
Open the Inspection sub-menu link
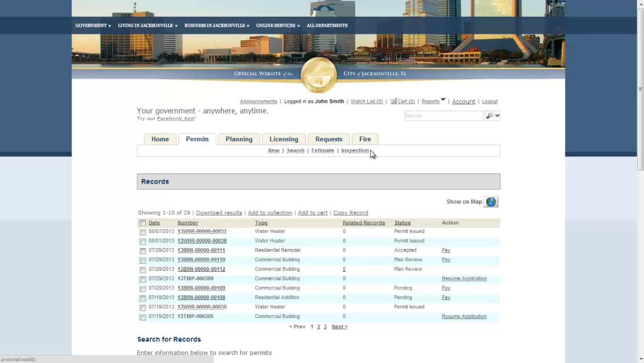click(355, 151)
